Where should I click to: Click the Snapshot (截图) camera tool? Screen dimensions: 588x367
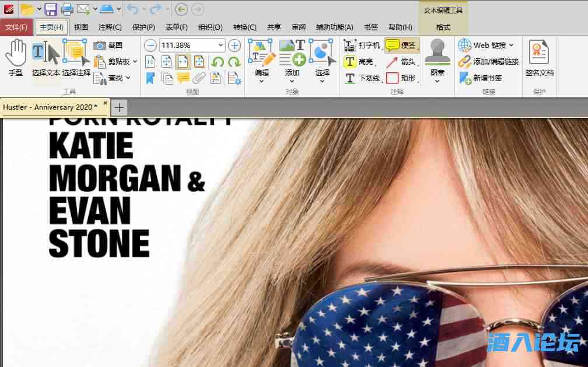(x=108, y=46)
